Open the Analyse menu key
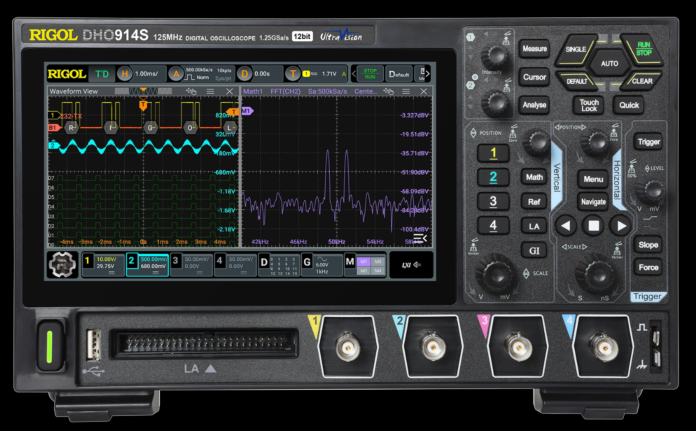696x431 pixels. [x=534, y=105]
